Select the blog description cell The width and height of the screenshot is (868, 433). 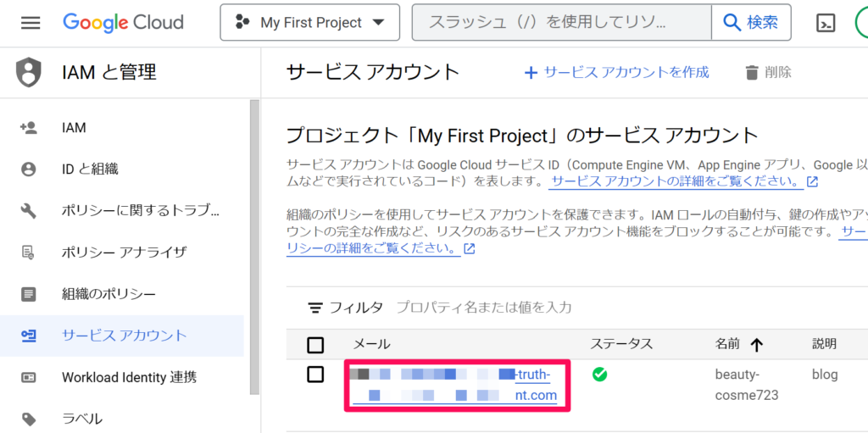coord(825,375)
